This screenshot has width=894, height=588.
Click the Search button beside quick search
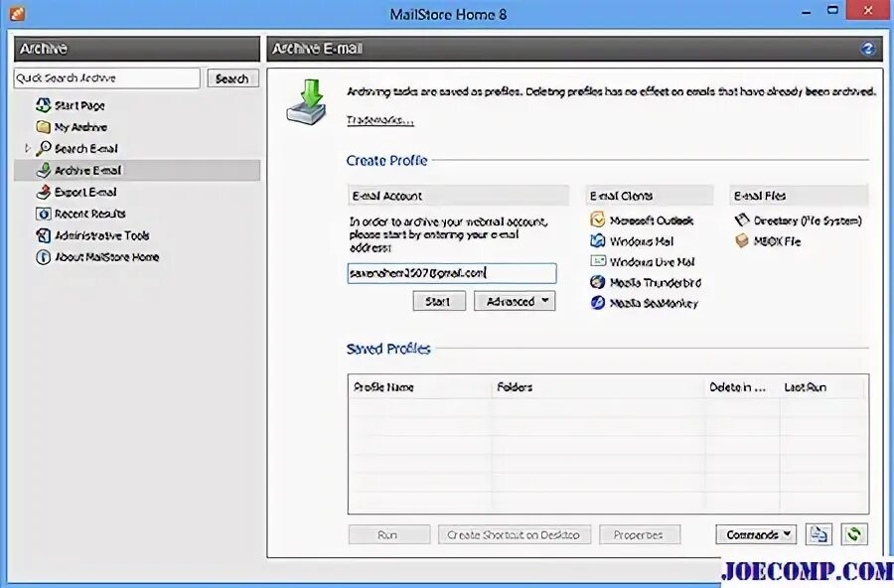[x=232, y=78]
